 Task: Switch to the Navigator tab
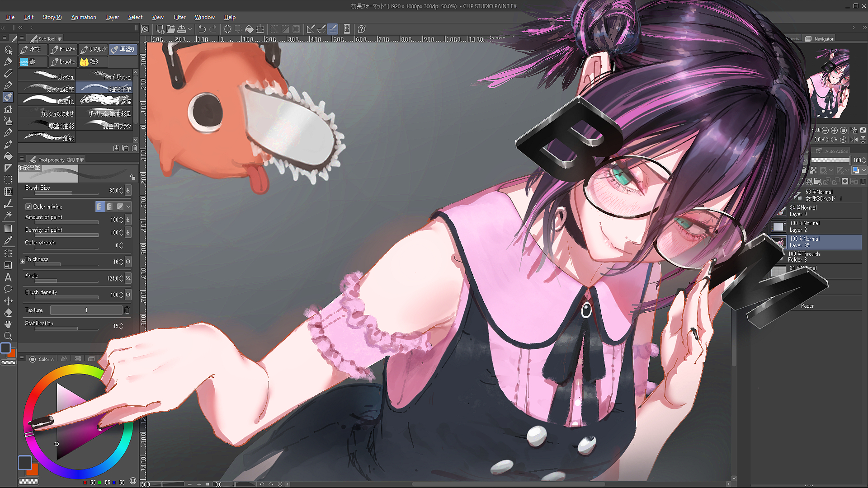coord(823,39)
